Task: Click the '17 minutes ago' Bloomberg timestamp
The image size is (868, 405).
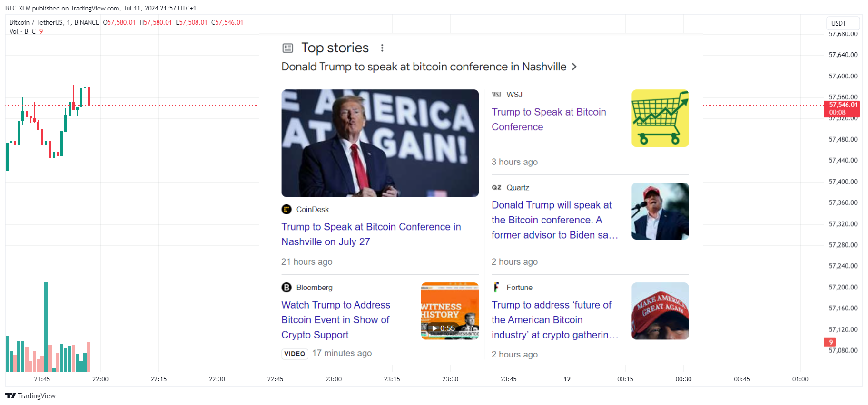Action: [x=342, y=353]
